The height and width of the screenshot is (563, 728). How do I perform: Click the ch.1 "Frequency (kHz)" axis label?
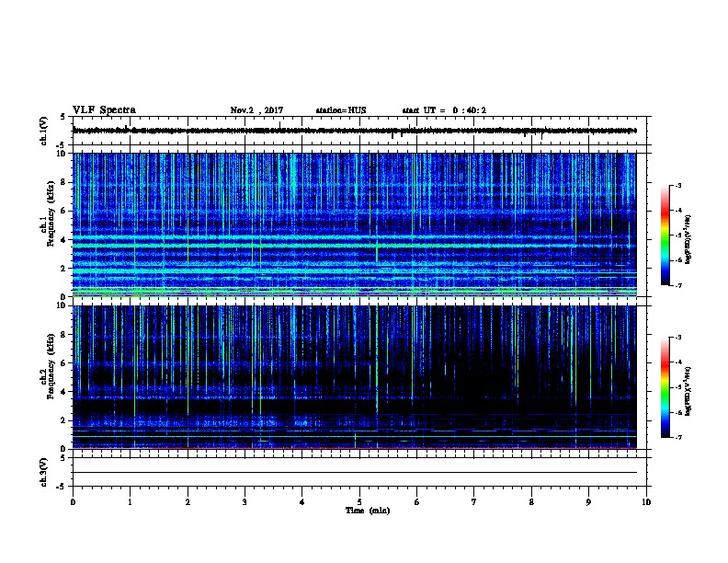51,213
